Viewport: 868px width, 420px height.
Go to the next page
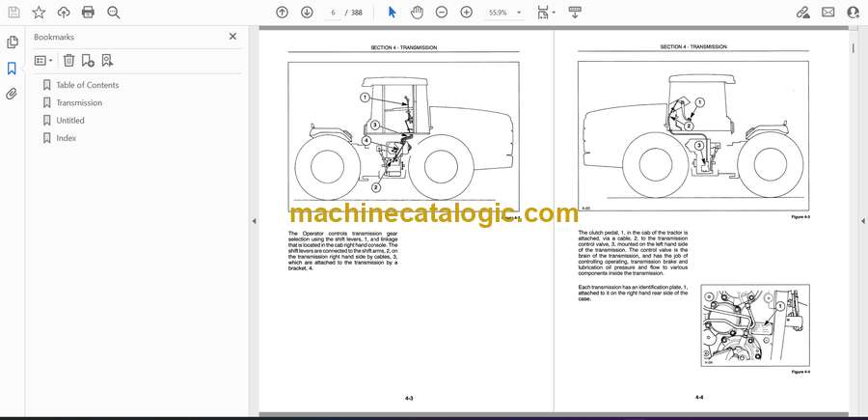point(307,13)
